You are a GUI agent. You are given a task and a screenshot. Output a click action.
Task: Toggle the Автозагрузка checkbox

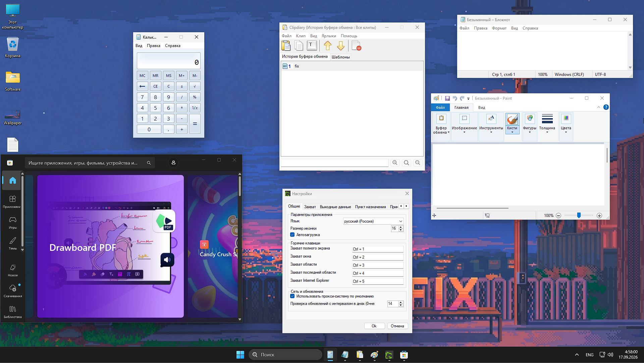pyautogui.click(x=292, y=235)
